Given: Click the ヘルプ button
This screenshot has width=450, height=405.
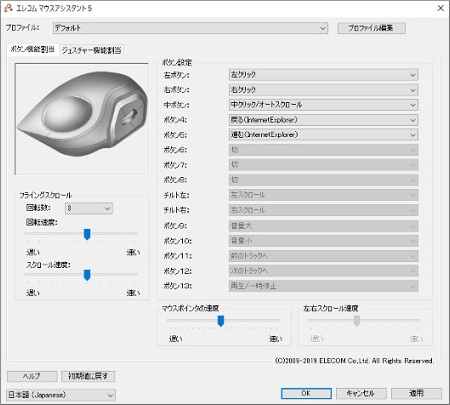Looking at the screenshot, I should pyautogui.click(x=32, y=376).
